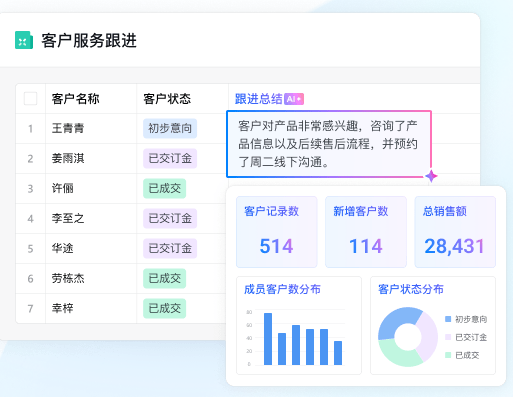
Task: Open the 总销售额 card showing 28,431
Action: (455, 232)
